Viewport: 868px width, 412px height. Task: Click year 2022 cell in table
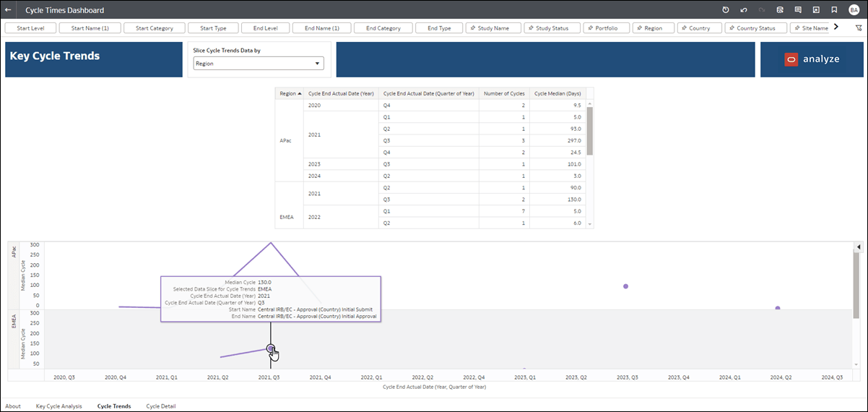pos(341,216)
